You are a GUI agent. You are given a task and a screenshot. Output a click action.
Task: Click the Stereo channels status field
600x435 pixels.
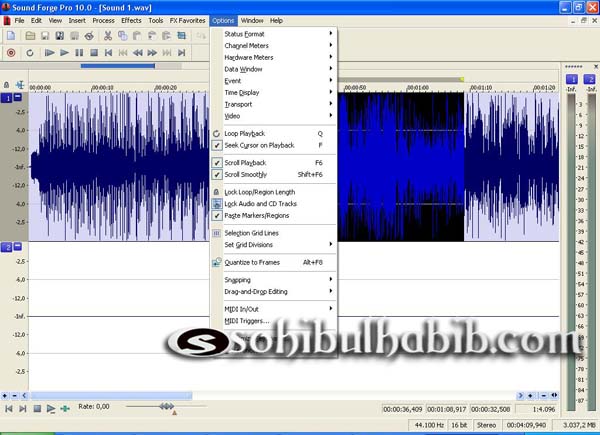(486, 425)
